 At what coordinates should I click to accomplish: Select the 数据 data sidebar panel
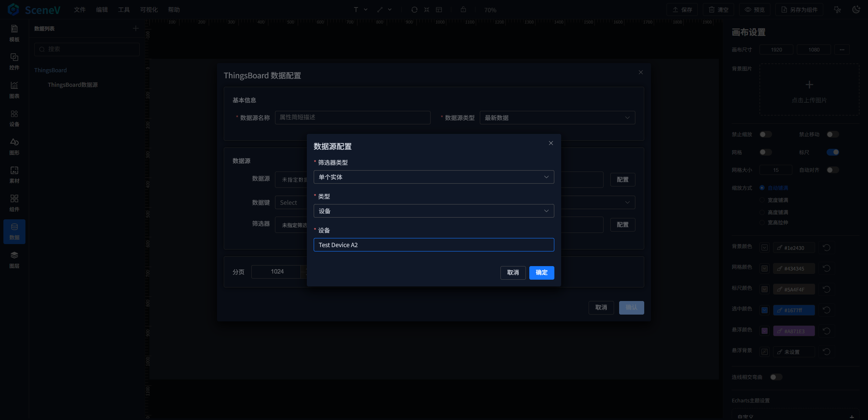click(14, 232)
